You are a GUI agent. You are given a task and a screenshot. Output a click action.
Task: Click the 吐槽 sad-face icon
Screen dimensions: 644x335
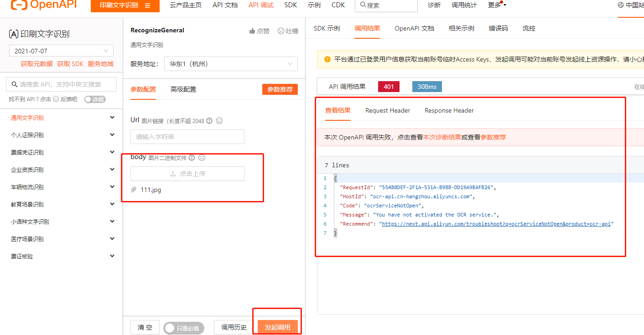281,31
